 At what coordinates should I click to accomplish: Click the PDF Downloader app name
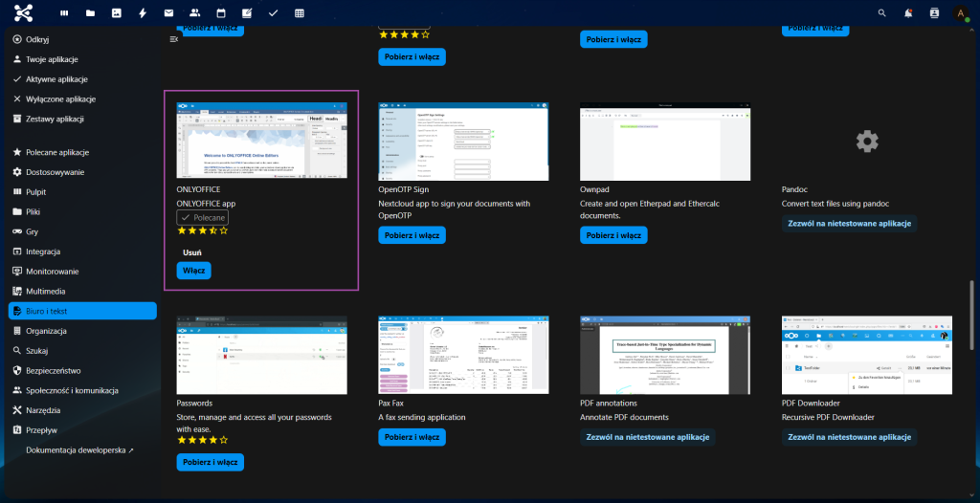click(811, 403)
